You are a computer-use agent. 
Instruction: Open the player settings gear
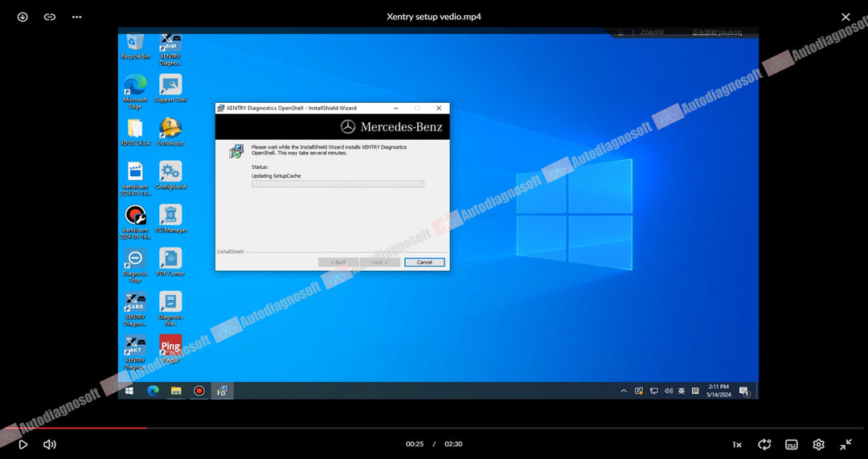point(818,445)
